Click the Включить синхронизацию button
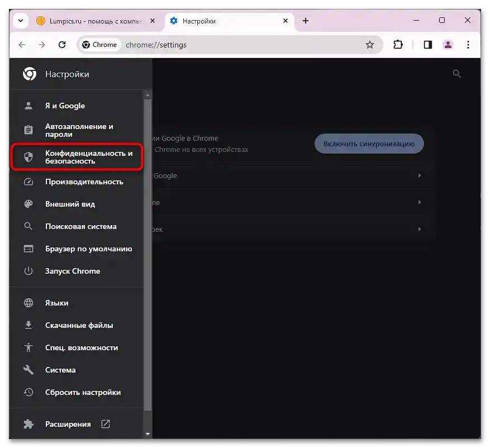The width and height of the screenshot is (490, 448). (368, 144)
